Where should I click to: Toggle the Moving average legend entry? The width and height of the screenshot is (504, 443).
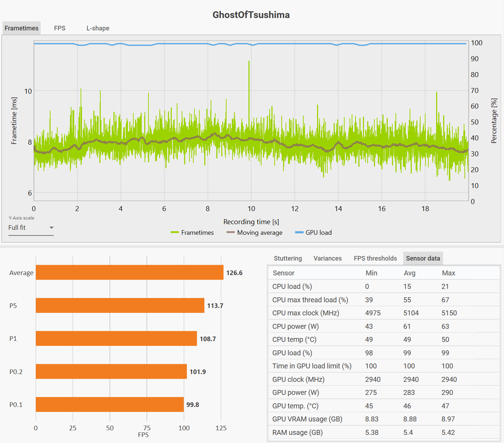(x=254, y=233)
